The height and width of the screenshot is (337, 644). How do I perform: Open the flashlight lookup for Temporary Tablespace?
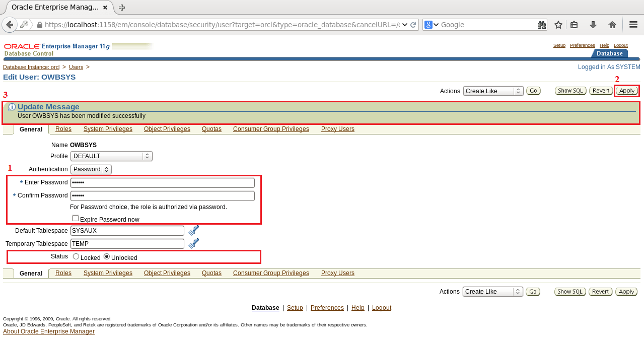tap(194, 243)
